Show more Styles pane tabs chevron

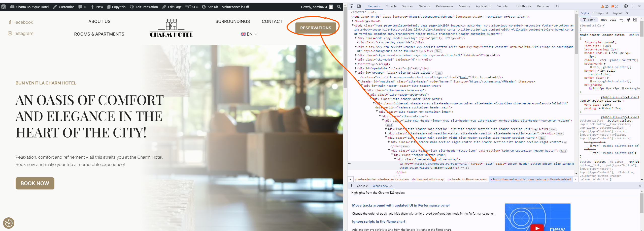[627, 13]
